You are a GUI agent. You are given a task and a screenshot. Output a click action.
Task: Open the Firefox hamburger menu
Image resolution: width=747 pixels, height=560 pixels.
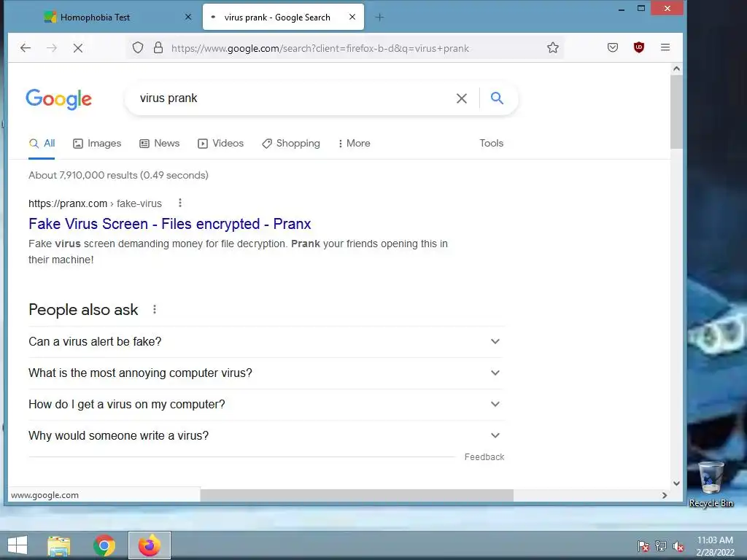[665, 47]
